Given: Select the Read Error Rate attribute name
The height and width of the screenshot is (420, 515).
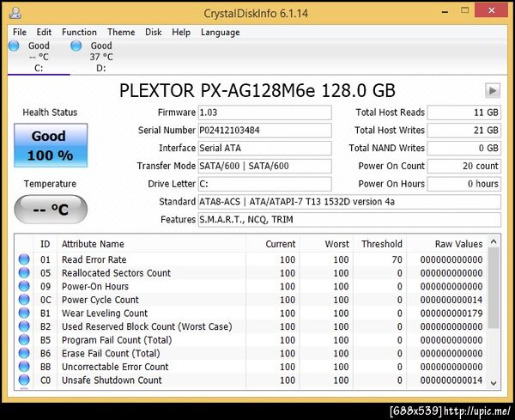Looking at the screenshot, I should point(94,259).
